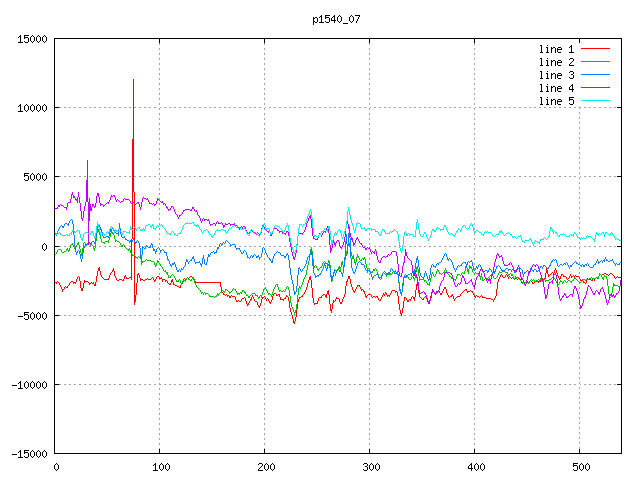
Task: Click the -15000 y-axis label
Action: pyautogui.click(x=29, y=454)
